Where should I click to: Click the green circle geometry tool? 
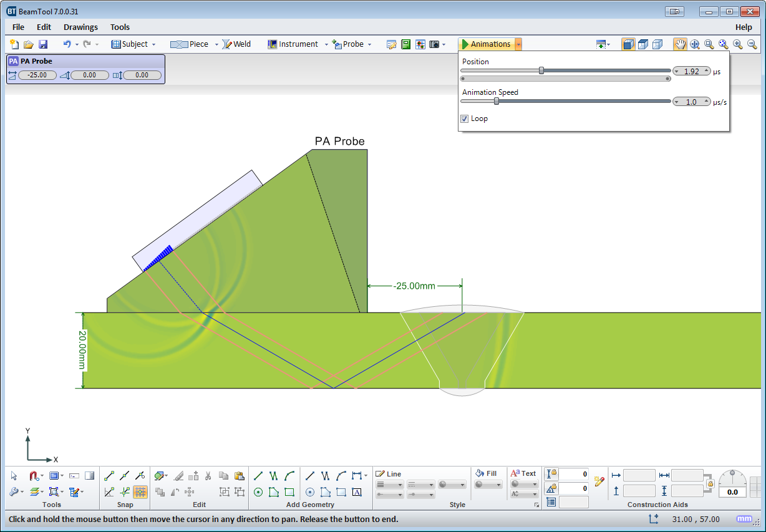pyautogui.click(x=258, y=492)
